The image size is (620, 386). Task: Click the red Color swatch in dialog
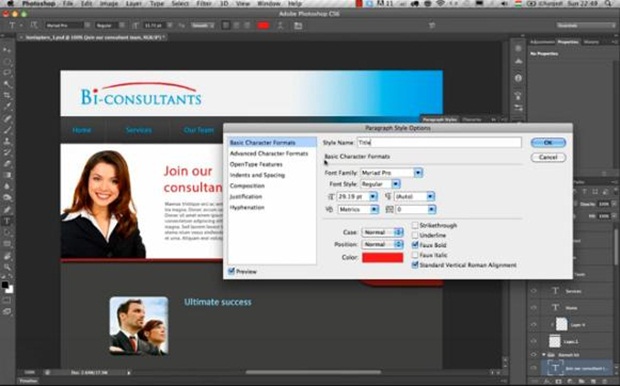point(383,257)
